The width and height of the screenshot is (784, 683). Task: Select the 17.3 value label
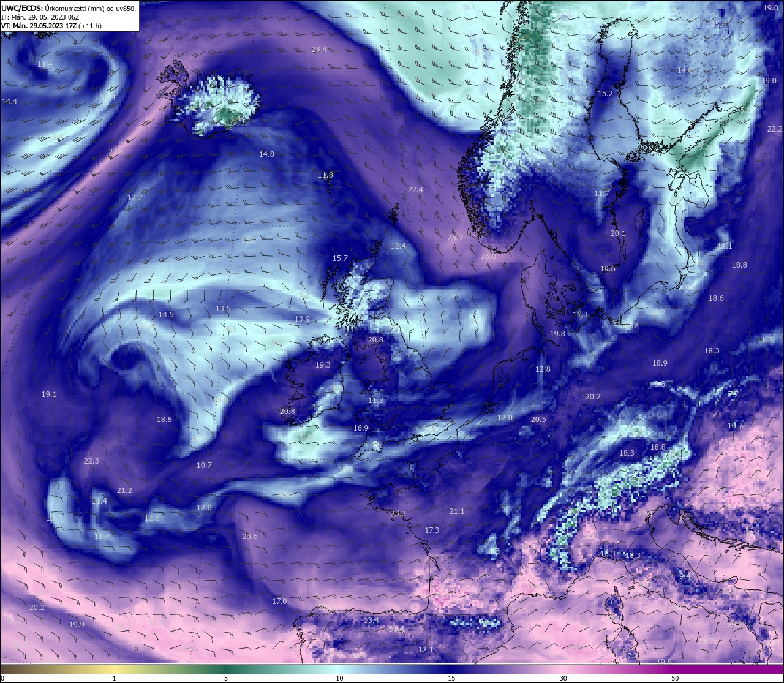[432, 530]
